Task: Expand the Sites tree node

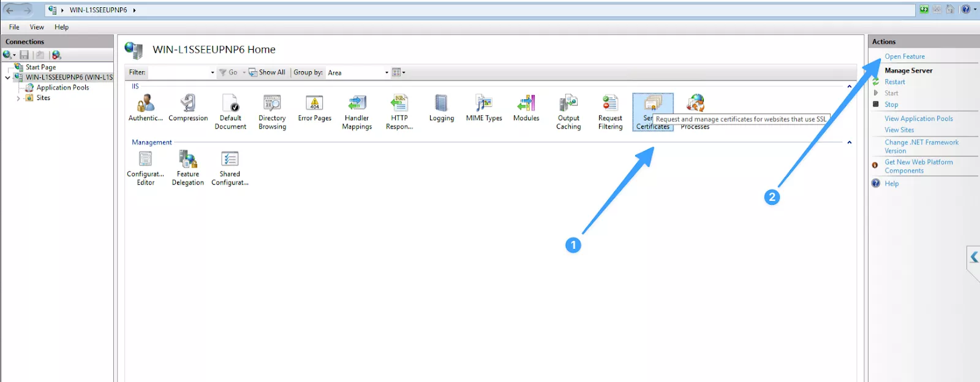Action: [18, 98]
